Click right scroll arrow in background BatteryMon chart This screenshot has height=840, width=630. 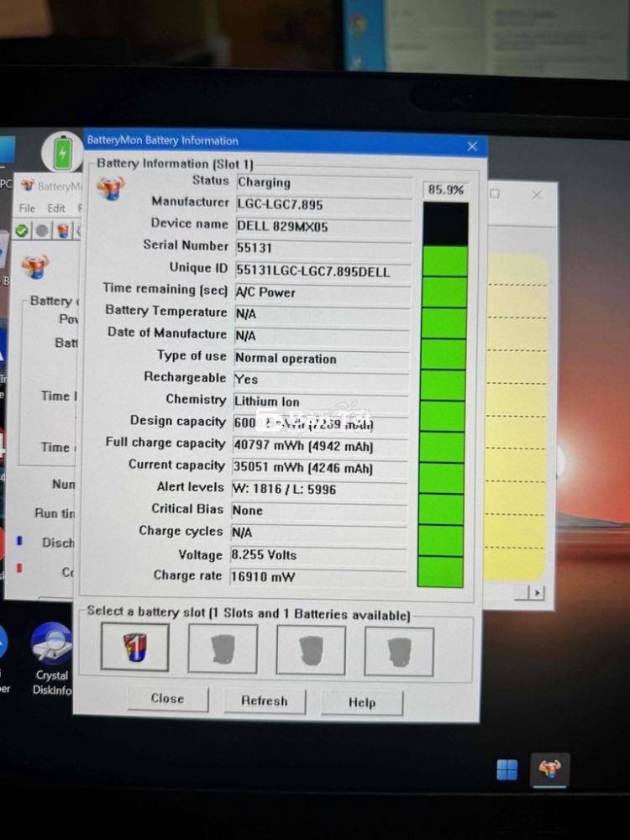tap(537, 592)
